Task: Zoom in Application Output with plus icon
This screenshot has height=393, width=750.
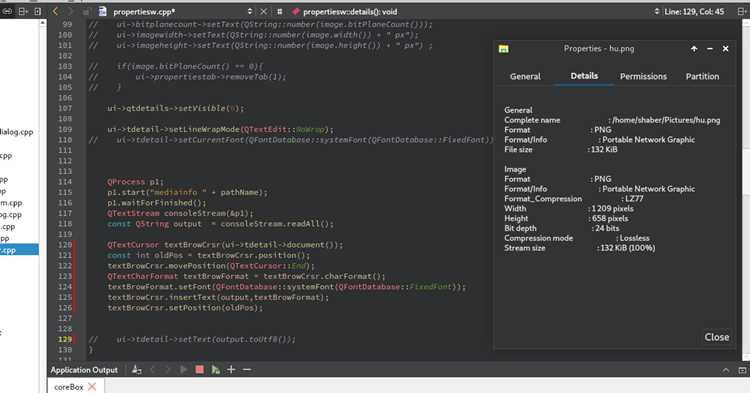Action: [x=231, y=370]
